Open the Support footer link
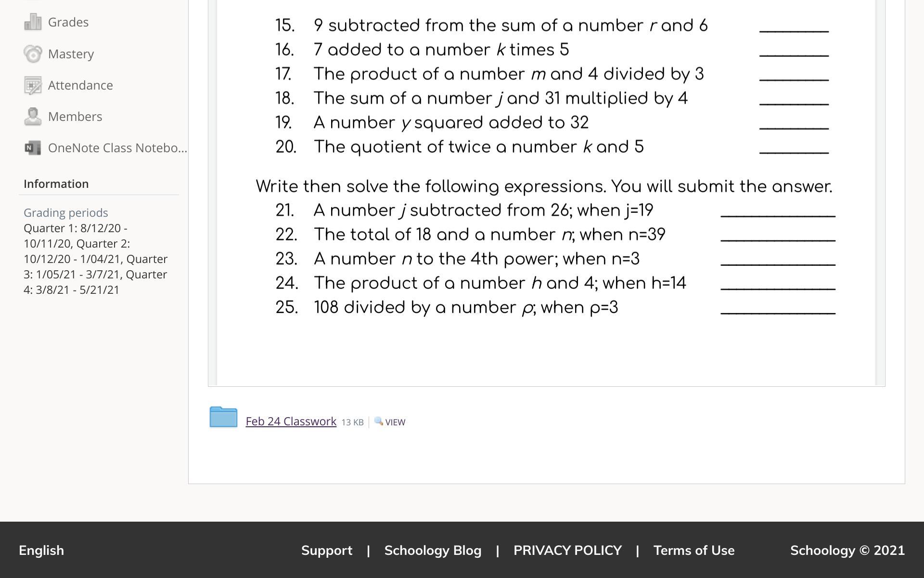 click(327, 550)
